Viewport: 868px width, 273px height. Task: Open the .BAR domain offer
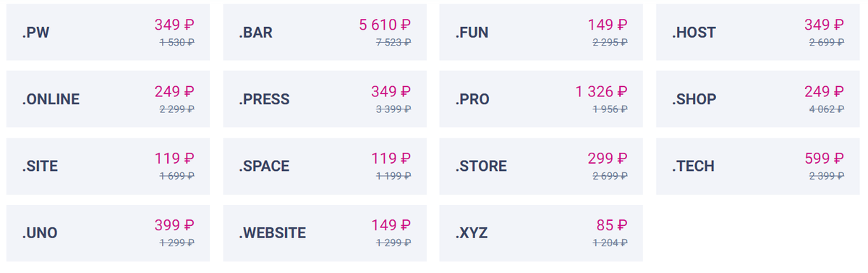click(x=325, y=33)
